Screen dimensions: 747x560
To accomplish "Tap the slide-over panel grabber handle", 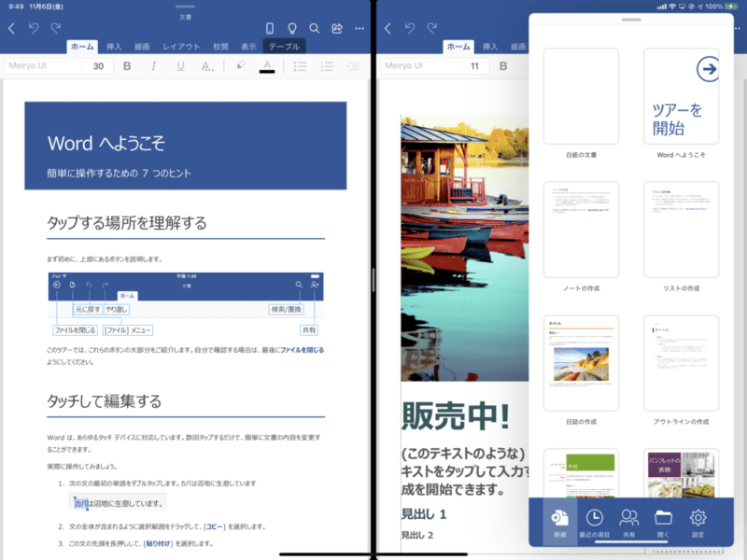I will (631, 20).
